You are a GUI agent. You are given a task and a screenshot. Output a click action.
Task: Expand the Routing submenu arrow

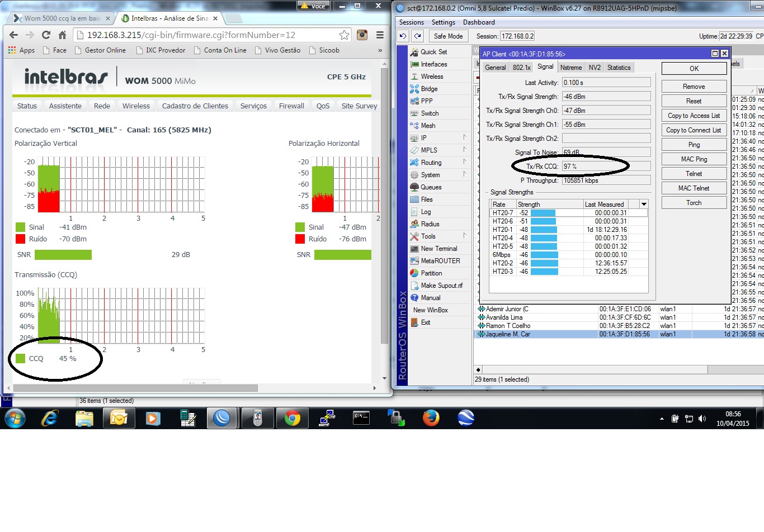(x=465, y=162)
